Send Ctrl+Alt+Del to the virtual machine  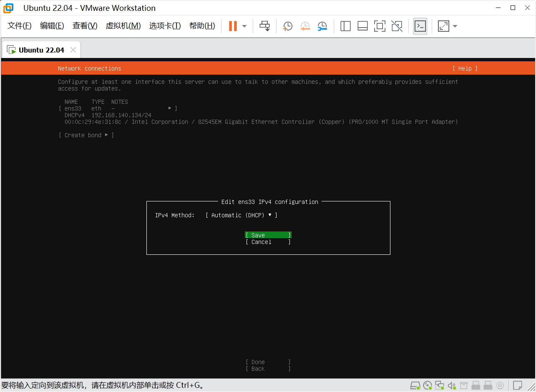[x=264, y=26]
